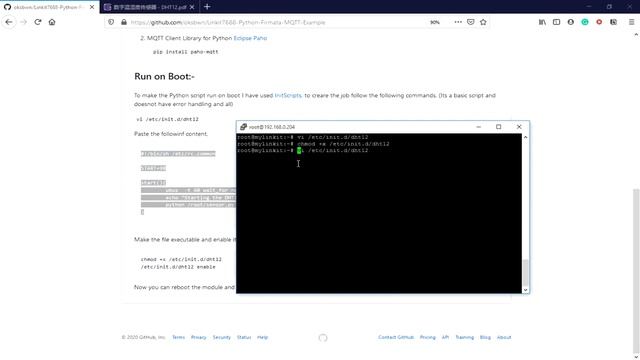
Task: Click the chmod command line in terminal
Action: 313,144
